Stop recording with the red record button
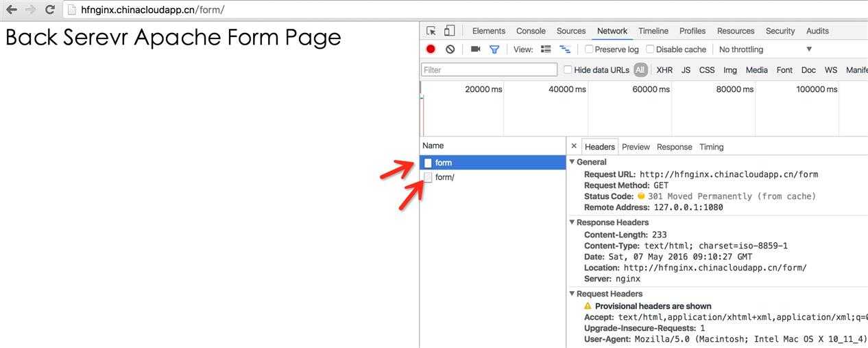Image resolution: width=868 pixels, height=348 pixels. click(431, 49)
